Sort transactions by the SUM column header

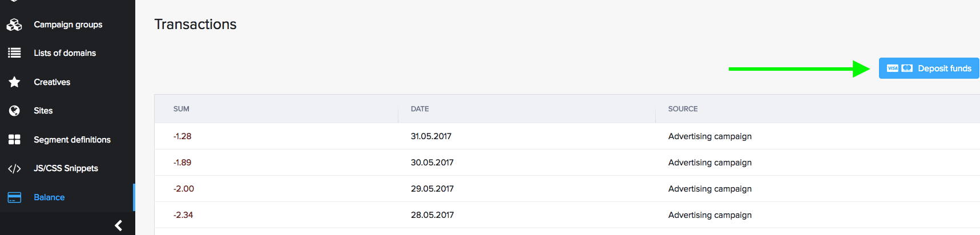[182, 109]
